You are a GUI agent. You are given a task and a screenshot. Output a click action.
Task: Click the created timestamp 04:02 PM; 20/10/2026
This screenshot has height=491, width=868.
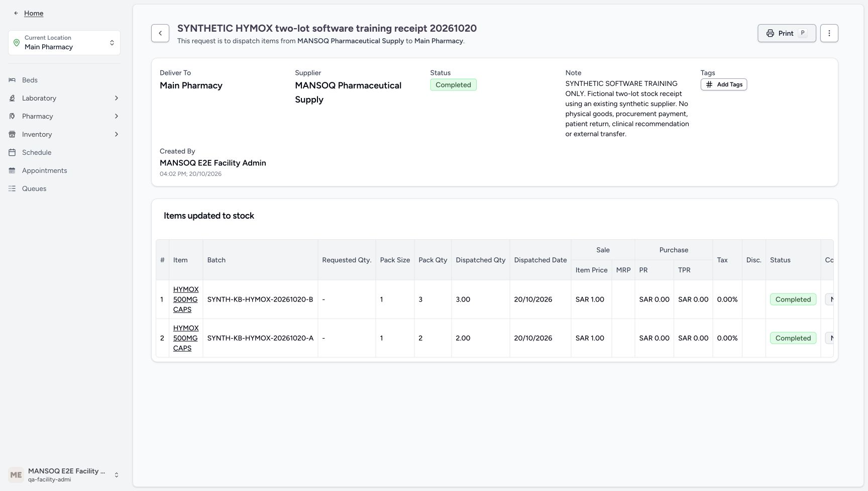(190, 174)
